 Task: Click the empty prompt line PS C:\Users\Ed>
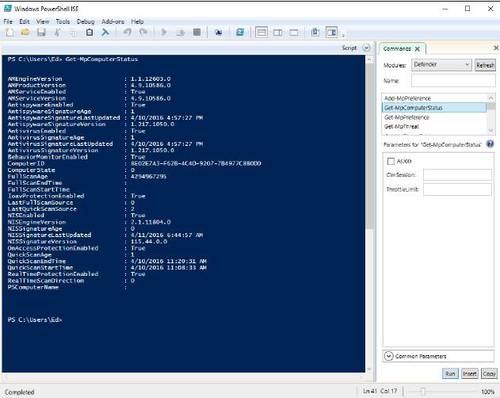(35, 320)
